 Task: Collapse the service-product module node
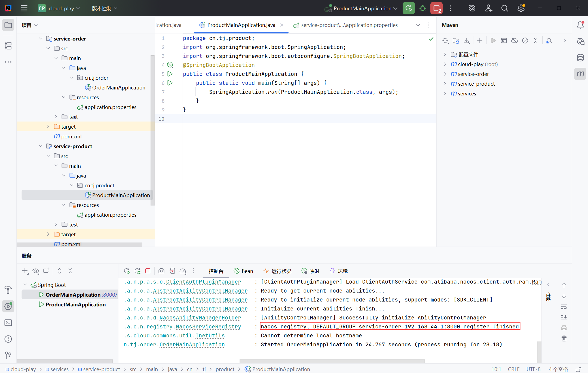pyautogui.click(x=41, y=146)
